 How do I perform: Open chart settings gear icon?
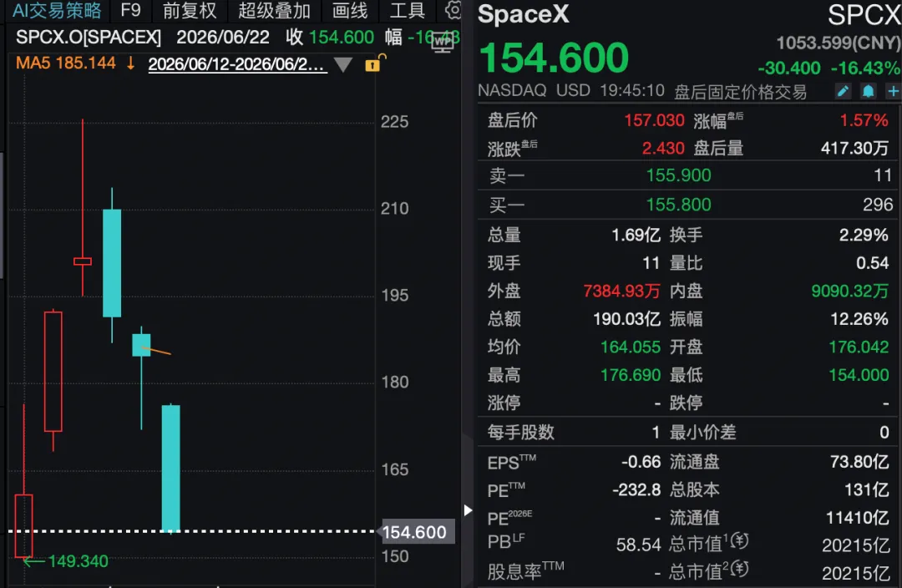454,9
